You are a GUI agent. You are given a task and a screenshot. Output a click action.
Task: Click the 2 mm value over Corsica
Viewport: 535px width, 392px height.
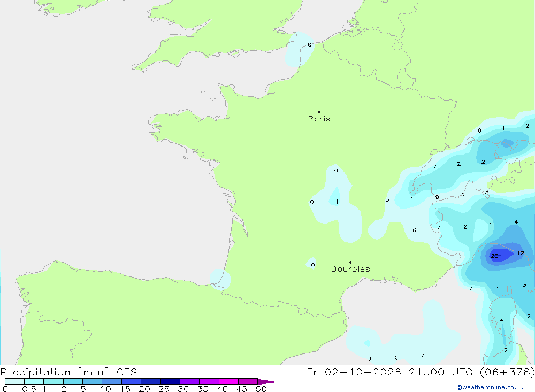point(502,319)
